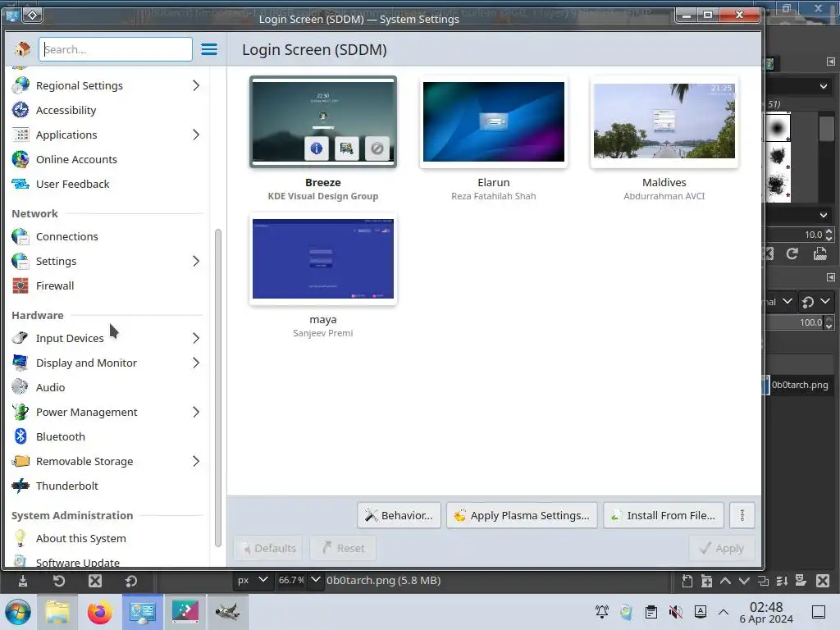The width and height of the screenshot is (840, 630).
Task: Click the Apply button
Action: click(722, 548)
